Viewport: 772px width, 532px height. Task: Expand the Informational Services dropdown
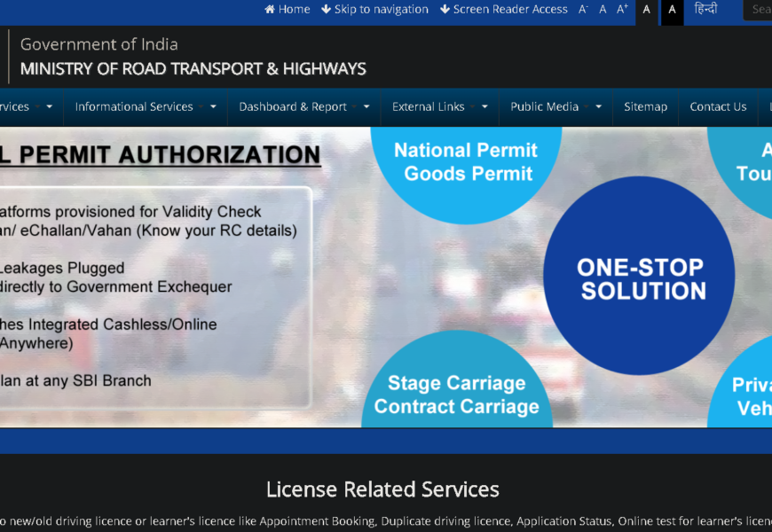pyautogui.click(x=146, y=106)
